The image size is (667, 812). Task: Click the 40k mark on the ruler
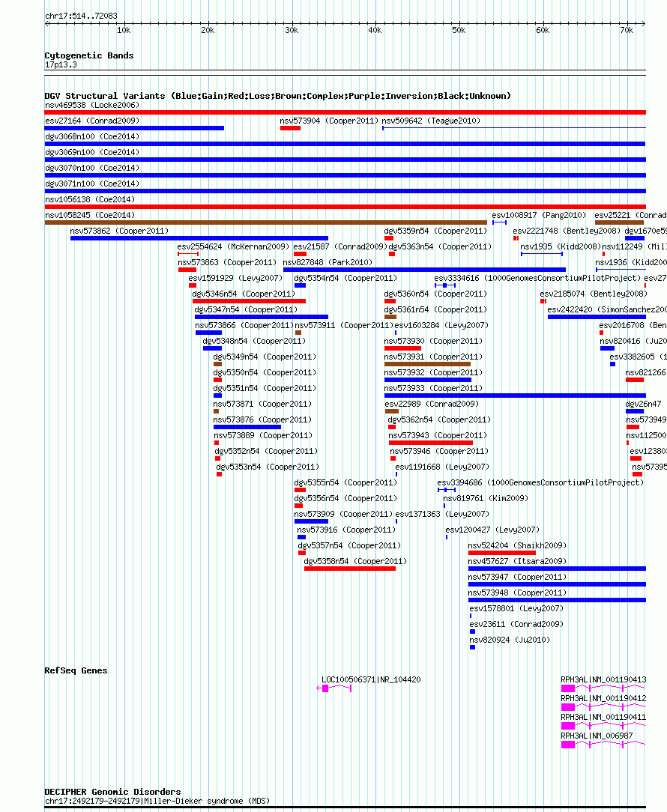point(375,30)
